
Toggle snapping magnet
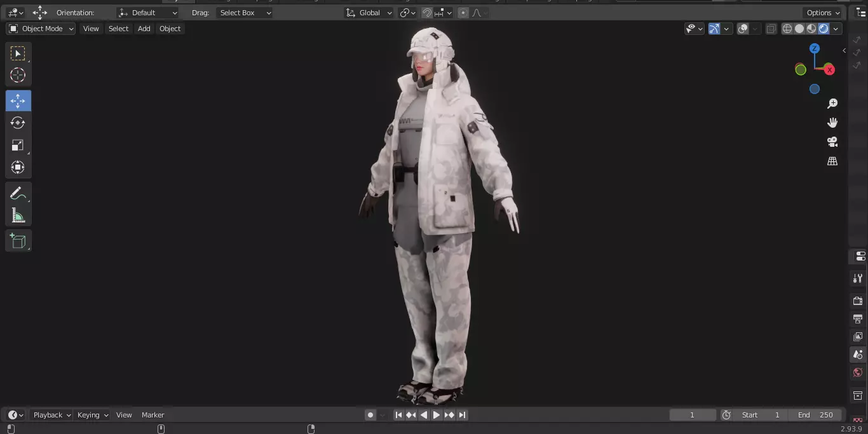pos(427,13)
